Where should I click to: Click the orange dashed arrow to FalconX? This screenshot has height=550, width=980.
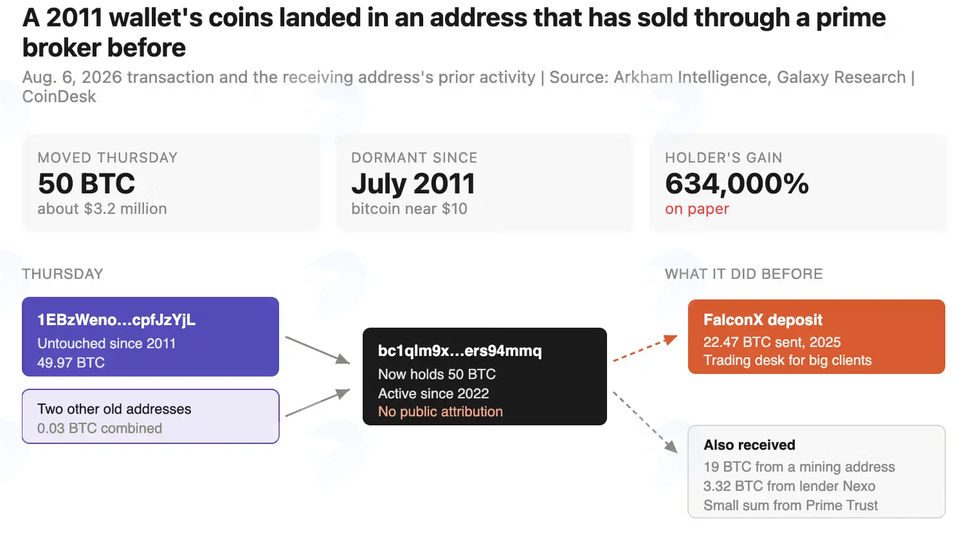[x=646, y=348]
